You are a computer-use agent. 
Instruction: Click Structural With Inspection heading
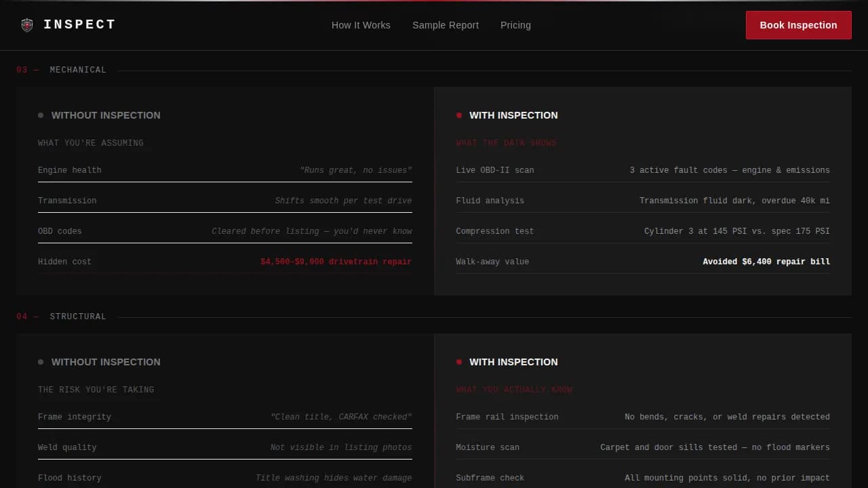point(513,362)
